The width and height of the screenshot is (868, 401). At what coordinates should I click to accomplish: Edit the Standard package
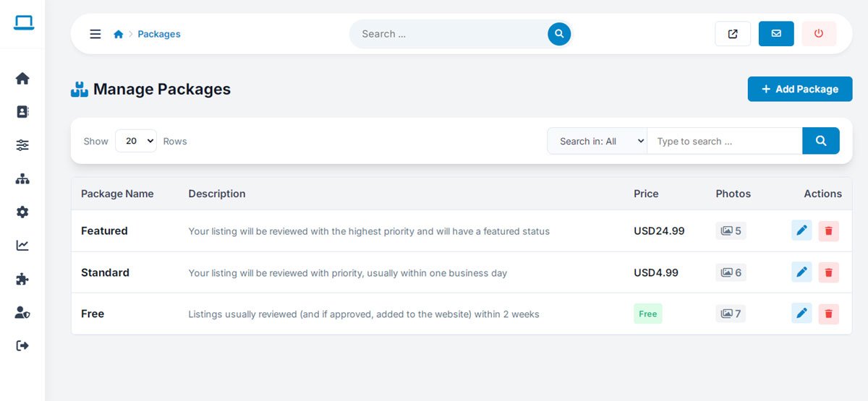pyautogui.click(x=801, y=272)
